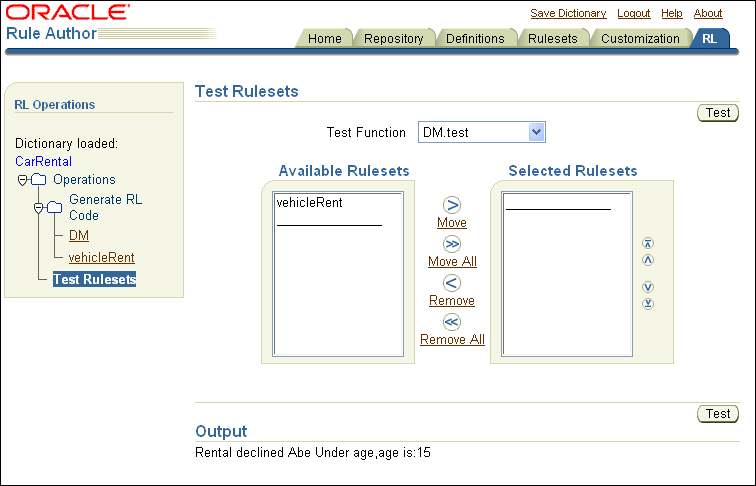Image resolution: width=756 pixels, height=486 pixels.
Task: Open the Customization tab
Action: [640, 39]
